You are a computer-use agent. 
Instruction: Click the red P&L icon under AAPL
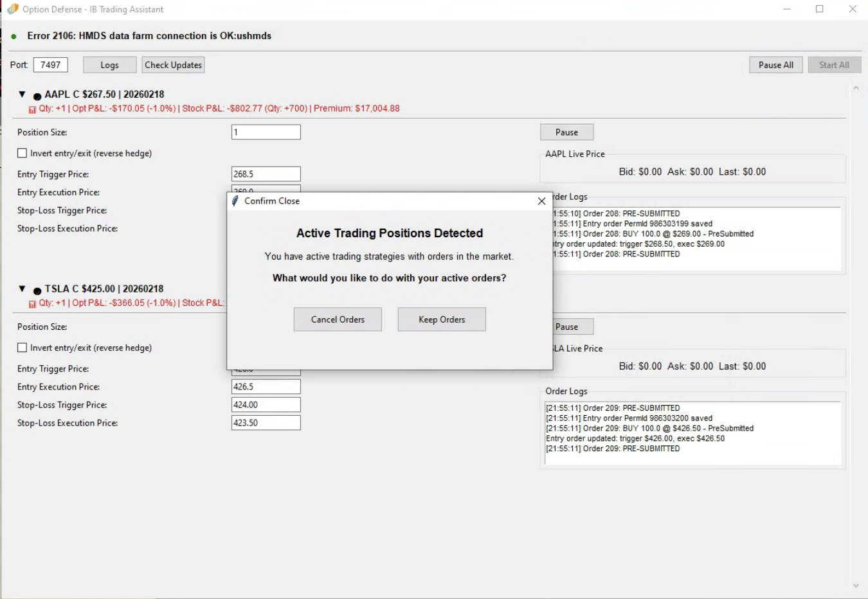point(32,110)
